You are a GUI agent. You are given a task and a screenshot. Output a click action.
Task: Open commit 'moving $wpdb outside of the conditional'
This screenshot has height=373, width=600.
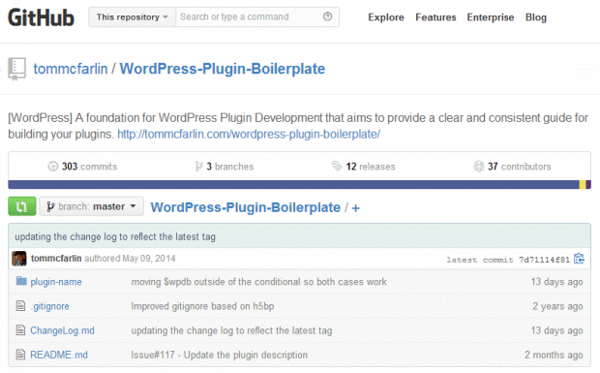click(x=259, y=282)
